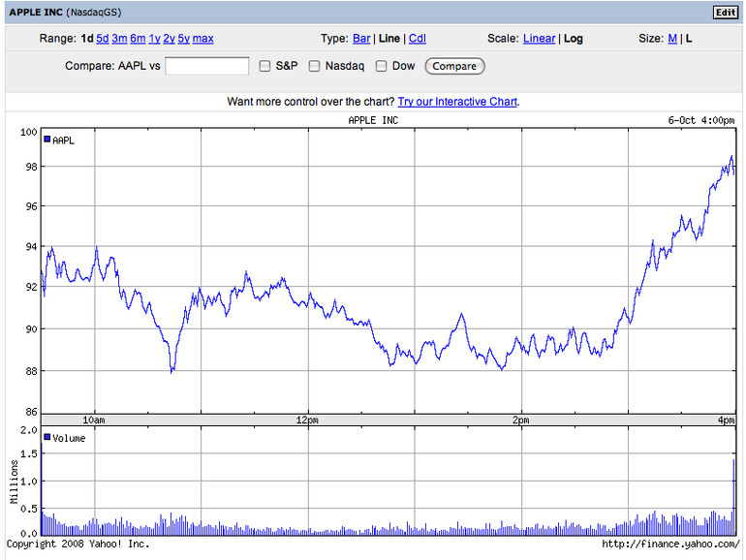Click the 92 price axis label
The image size is (746, 560).
coord(31,287)
